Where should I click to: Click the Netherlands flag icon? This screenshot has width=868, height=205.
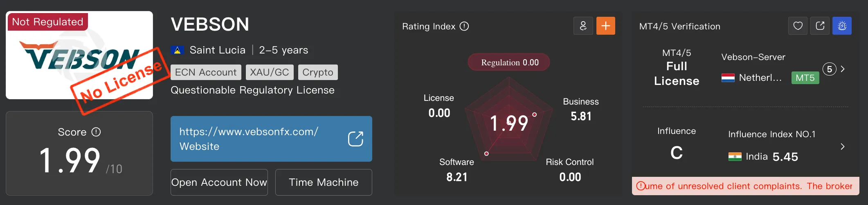pyautogui.click(x=728, y=78)
